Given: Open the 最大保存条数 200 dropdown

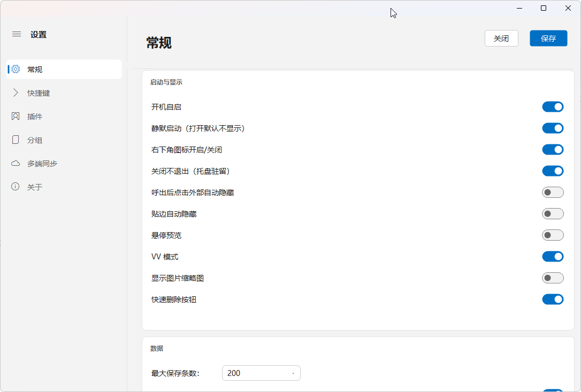Looking at the screenshot, I should pos(261,373).
